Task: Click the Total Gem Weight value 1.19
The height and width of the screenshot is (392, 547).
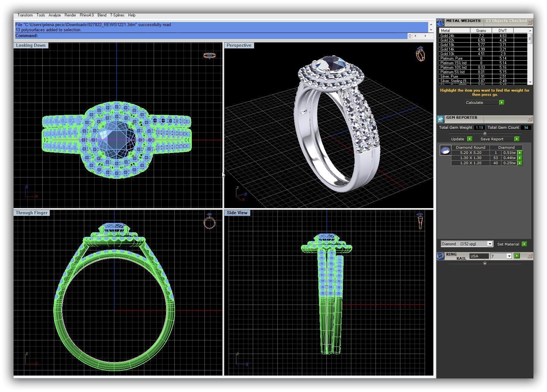Action: pos(479,127)
